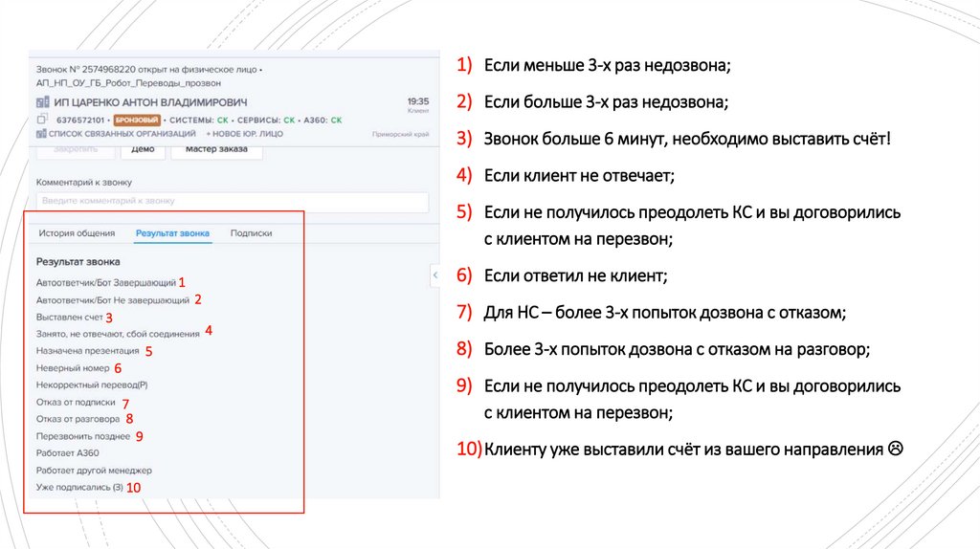Select Отказ от разговора result

78,419
